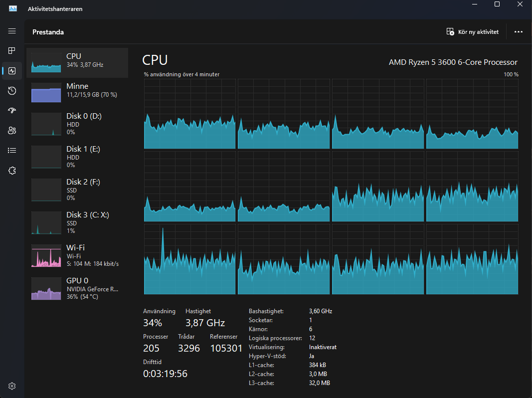Click the L1-cache value '384 kB'
532x398 pixels.
[317, 365]
